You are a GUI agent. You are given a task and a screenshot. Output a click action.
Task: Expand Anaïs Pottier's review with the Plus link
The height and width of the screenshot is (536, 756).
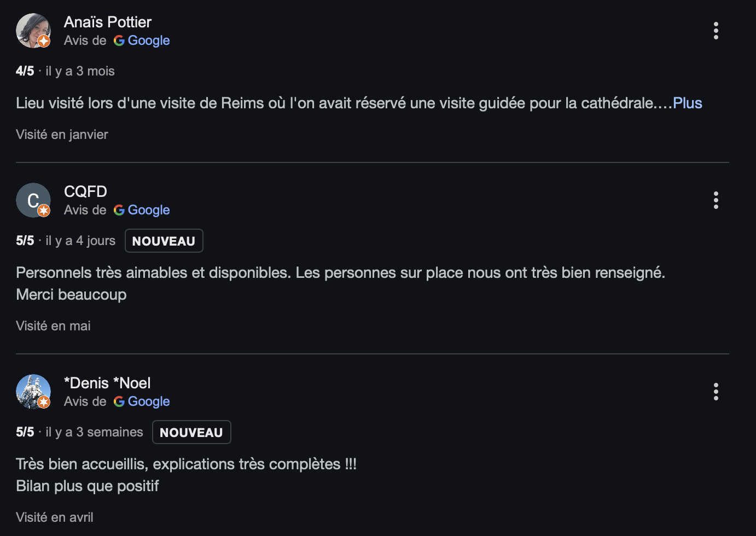click(x=687, y=103)
